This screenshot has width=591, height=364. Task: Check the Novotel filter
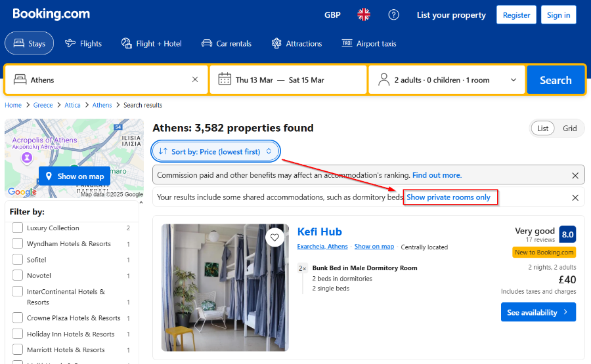click(x=17, y=275)
